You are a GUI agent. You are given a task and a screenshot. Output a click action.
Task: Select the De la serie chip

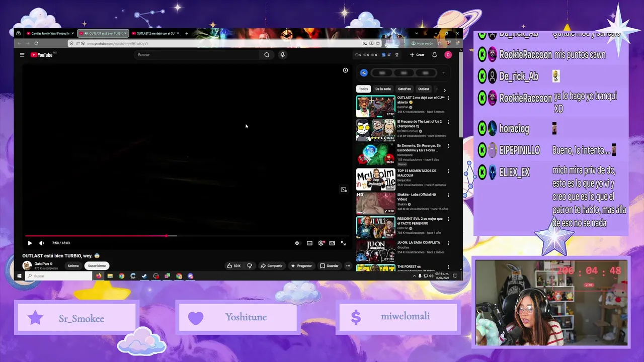pos(383,89)
